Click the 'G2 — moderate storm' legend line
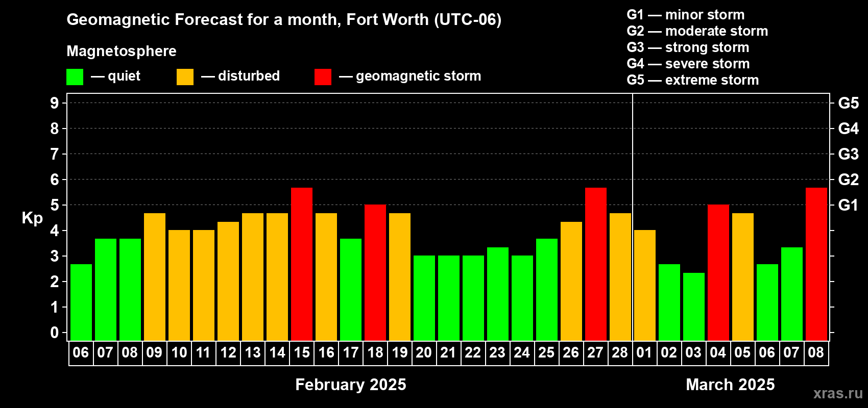Screen dimensions: 868x408 tap(697, 31)
